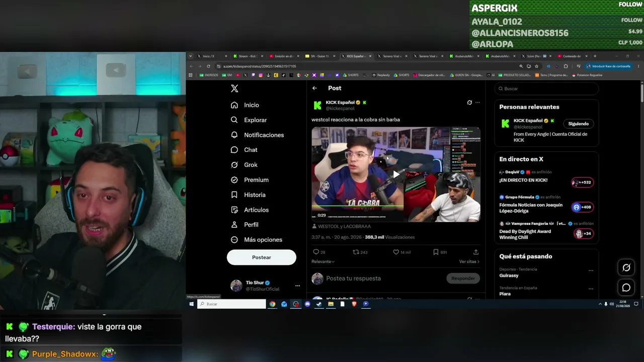Open Premium in the X sidebar
Image resolution: width=644 pixels, height=362 pixels.
pos(250,180)
